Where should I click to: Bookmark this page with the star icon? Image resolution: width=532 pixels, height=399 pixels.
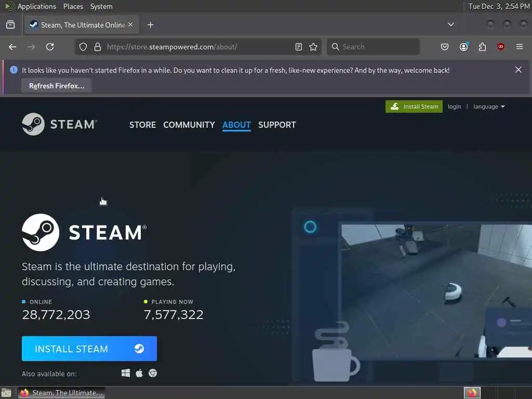pos(313,47)
